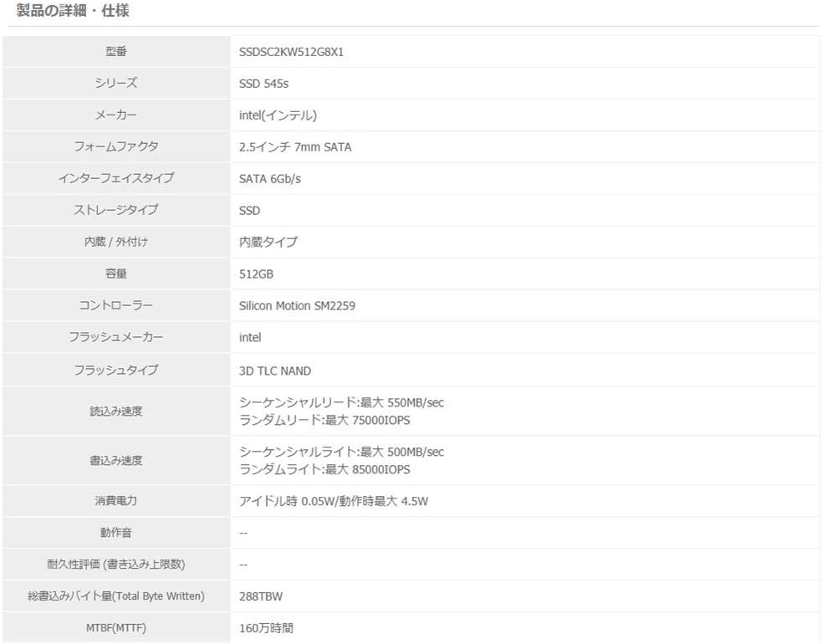The height and width of the screenshot is (644, 822).
Task: Click アイドル時 0.05W/動作時最大 4.5W value
Action: [334, 501]
